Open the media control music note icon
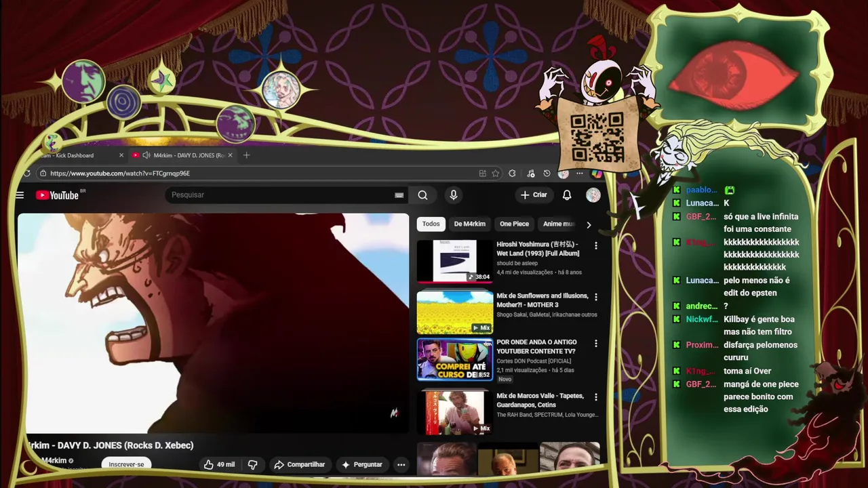The width and height of the screenshot is (868, 488). [530, 174]
